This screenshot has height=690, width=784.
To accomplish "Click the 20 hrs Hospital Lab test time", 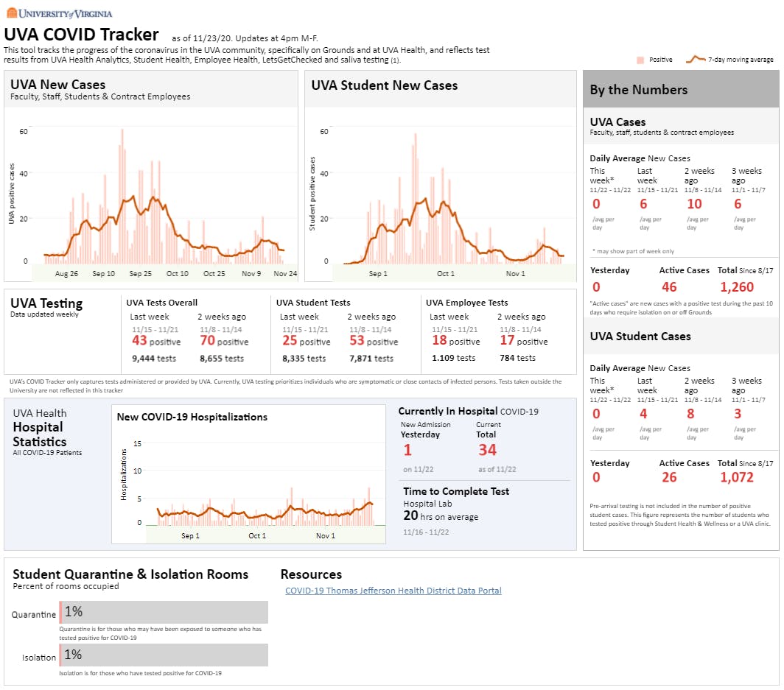I will pyautogui.click(x=411, y=516).
